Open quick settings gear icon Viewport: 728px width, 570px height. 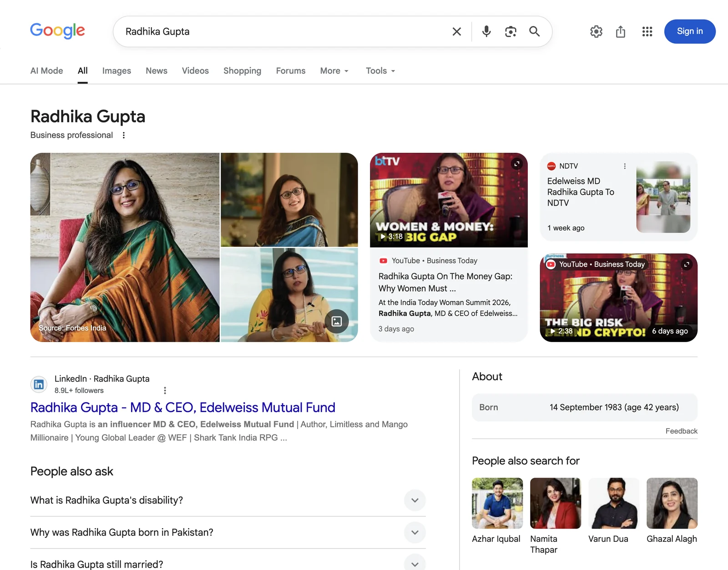(596, 31)
